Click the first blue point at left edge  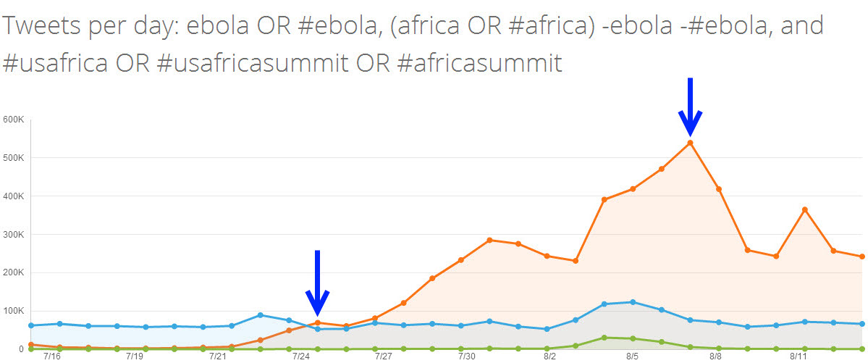coord(31,326)
